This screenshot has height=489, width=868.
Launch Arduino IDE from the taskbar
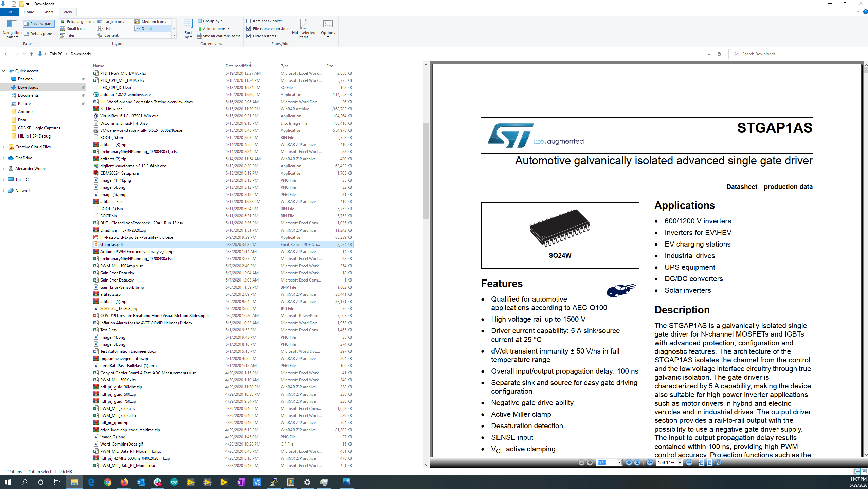point(174,482)
